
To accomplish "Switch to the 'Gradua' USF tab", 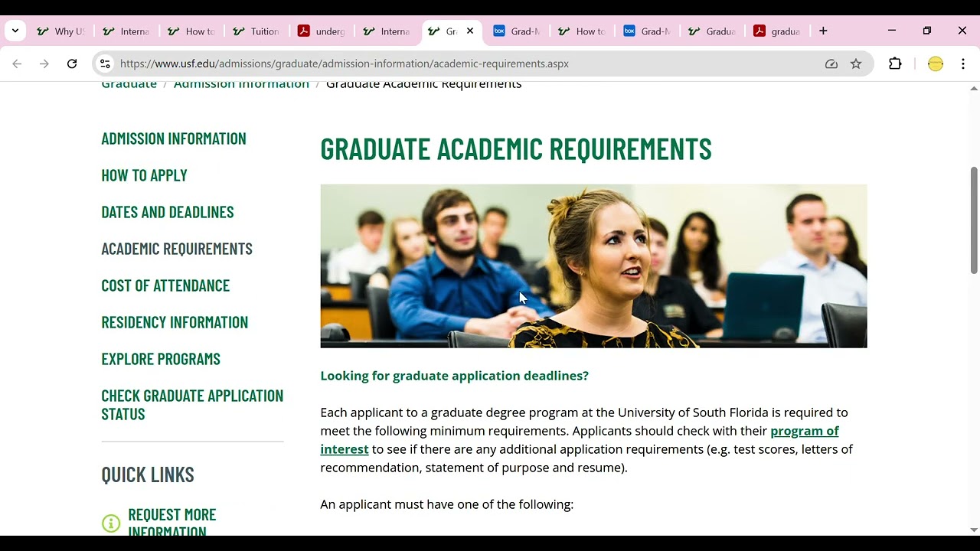I will pos(712,31).
